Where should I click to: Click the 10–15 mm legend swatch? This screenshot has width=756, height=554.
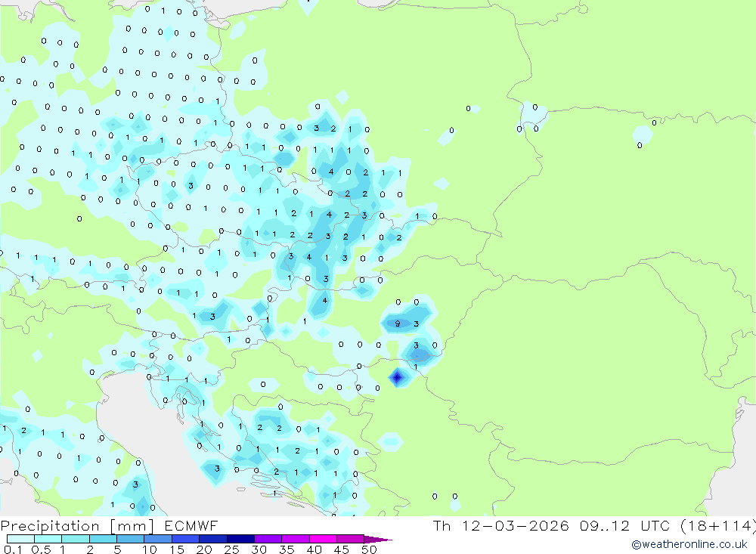tap(158, 539)
